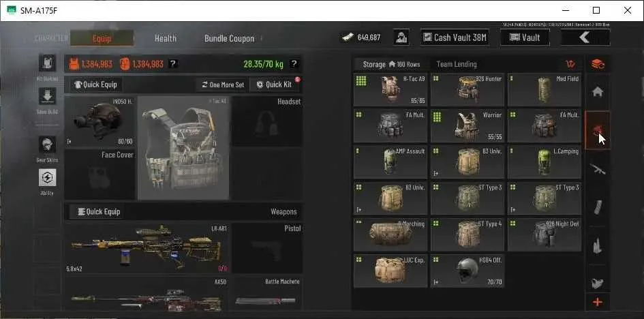Click the 28.35/70 kg weight value
The height and width of the screenshot is (319, 644).
263,64
